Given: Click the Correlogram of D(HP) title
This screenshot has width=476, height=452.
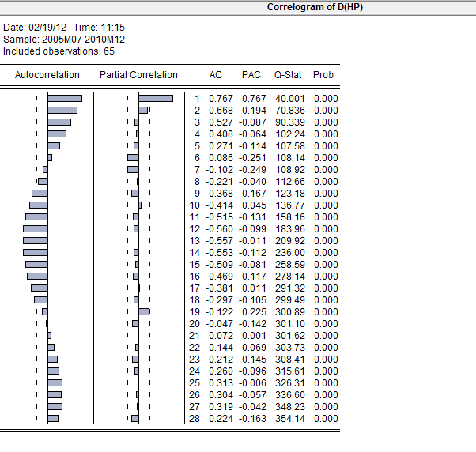Looking at the screenshot, I should pos(315,7).
